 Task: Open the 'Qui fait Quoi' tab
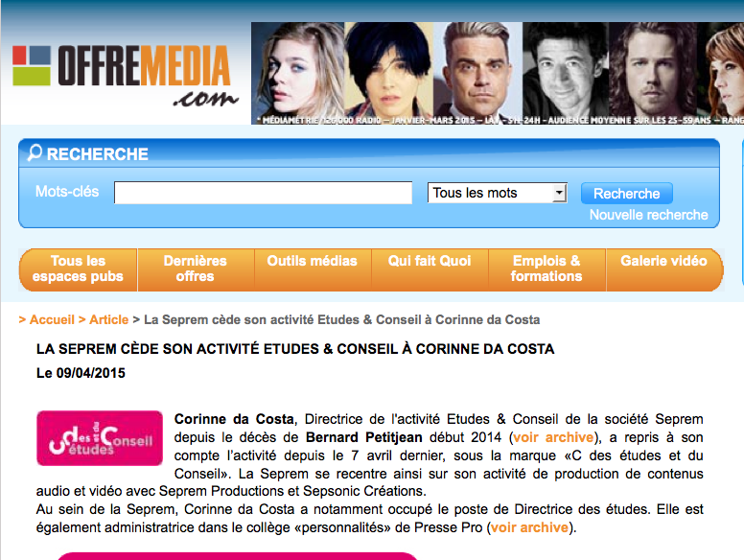430,269
